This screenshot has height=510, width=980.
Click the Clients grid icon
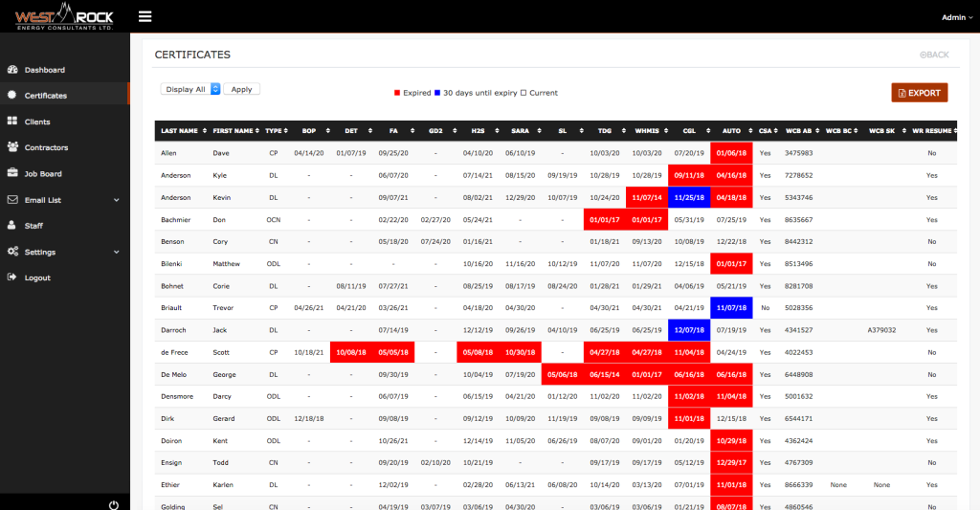[x=12, y=122]
